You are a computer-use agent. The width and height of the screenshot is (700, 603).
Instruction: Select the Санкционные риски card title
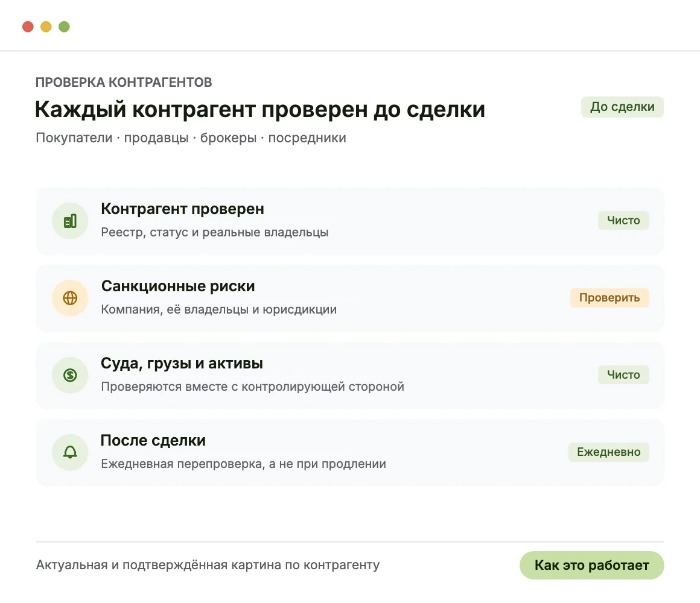click(178, 286)
